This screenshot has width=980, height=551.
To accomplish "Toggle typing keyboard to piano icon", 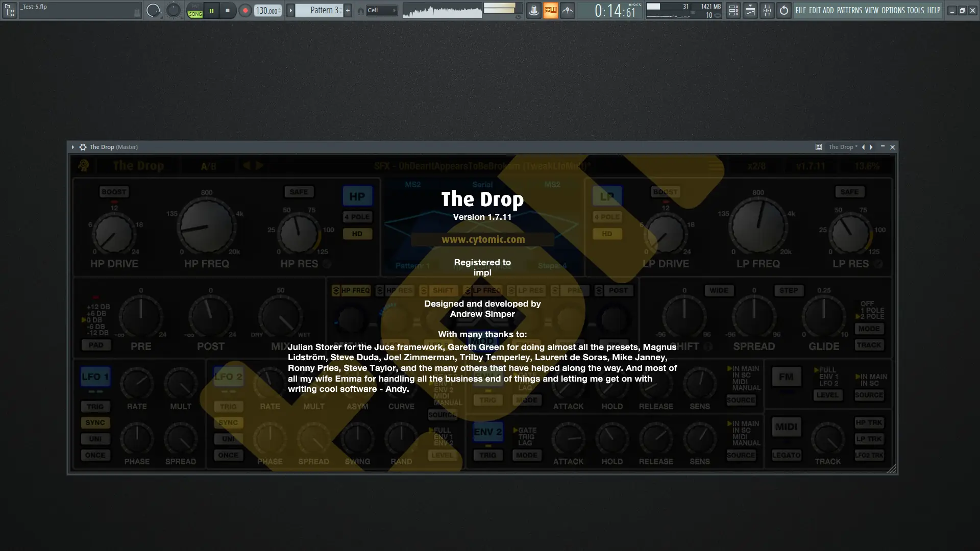I will [x=550, y=10].
